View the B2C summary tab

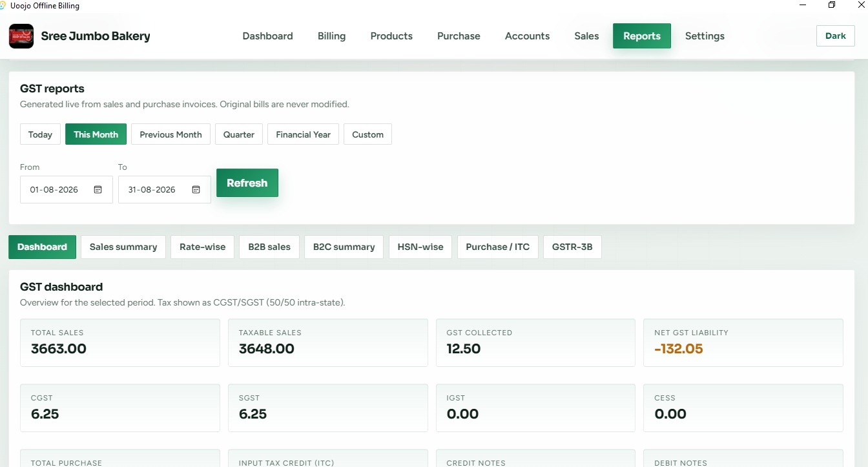point(344,247)
